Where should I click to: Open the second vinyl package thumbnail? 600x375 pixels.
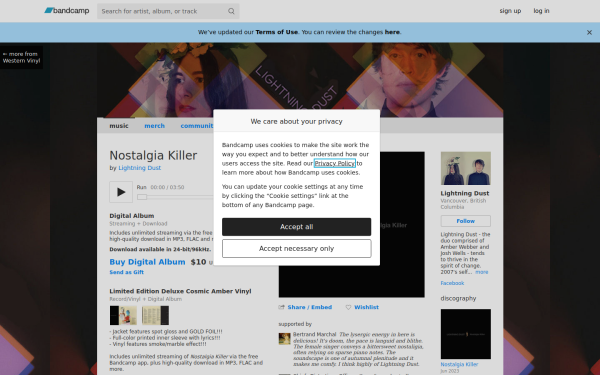click(155, 316)
